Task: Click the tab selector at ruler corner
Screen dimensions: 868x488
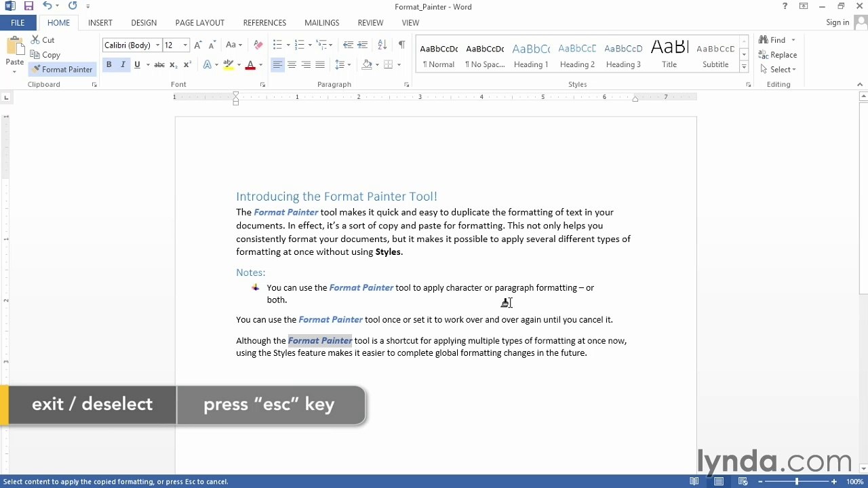Action: (x=6, y=98)
